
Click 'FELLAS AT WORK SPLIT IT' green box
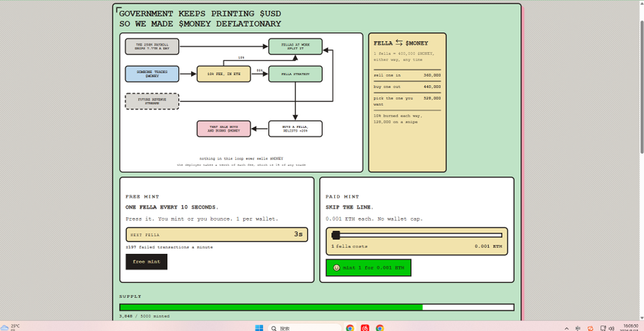coord(296,46)
